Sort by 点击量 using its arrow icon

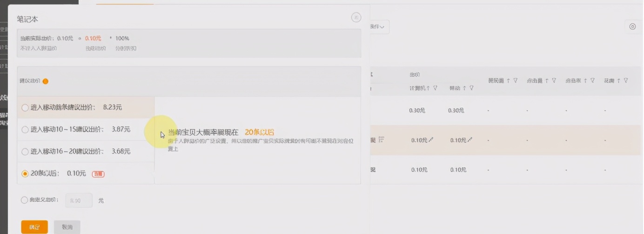[x=547, y=81]
